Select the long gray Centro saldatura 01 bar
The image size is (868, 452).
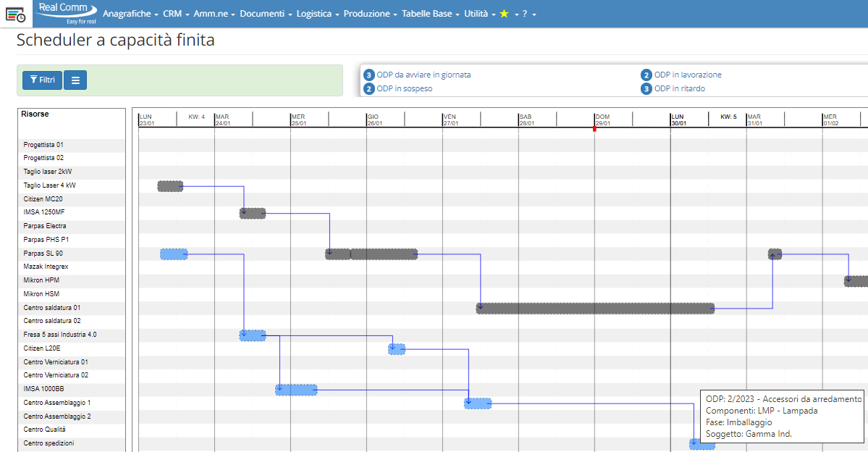595,308
